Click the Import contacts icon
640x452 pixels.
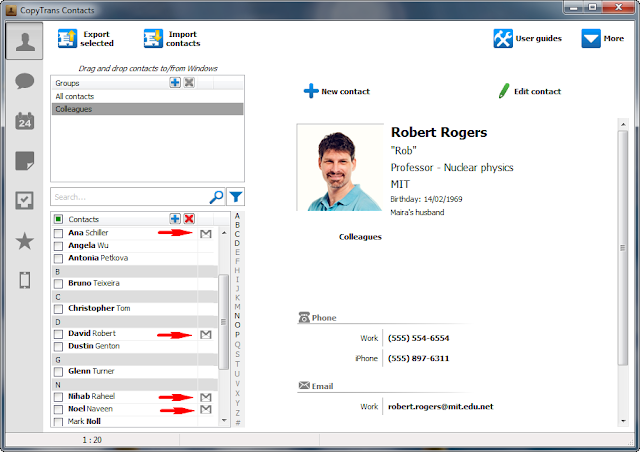153,39
